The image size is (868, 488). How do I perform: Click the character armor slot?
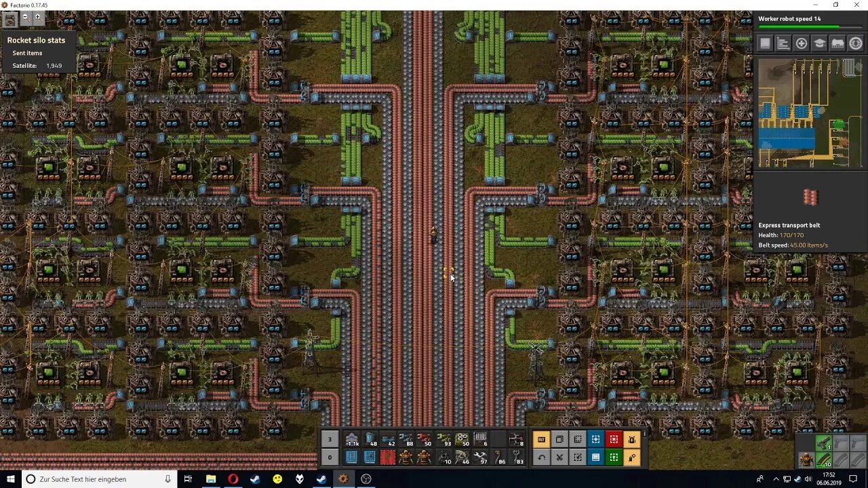[x=806, y=460]
